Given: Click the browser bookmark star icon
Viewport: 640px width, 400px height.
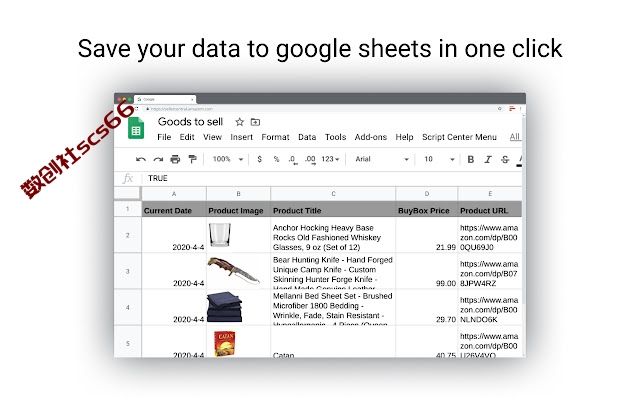Looking at the screenshot, I should pos(500,109).
